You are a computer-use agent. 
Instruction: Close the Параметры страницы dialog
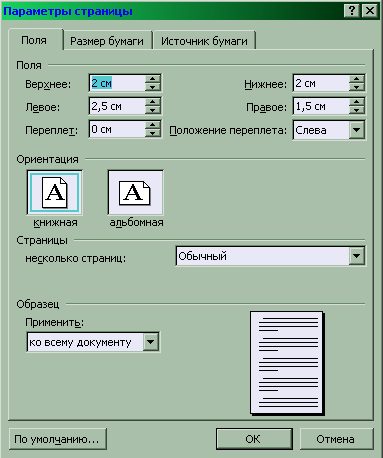click(370, 11)
